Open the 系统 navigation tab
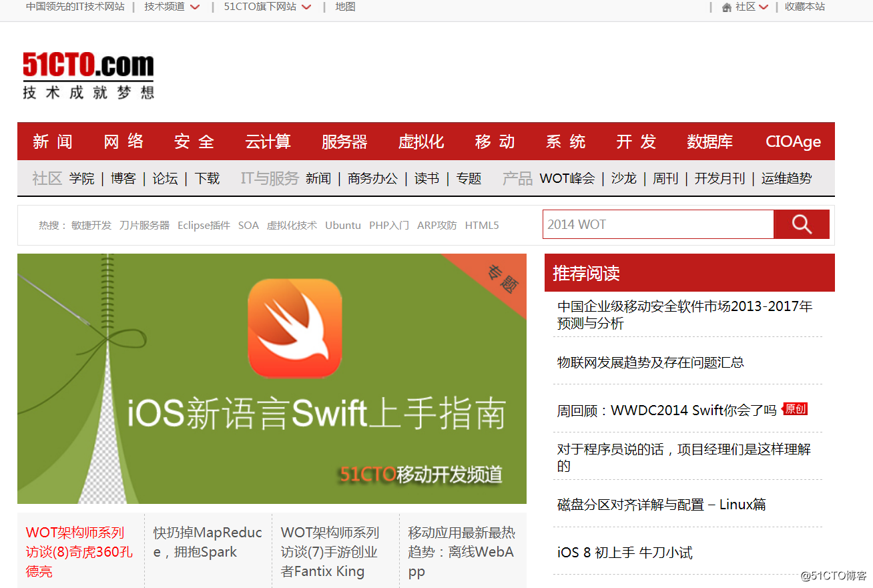 565,141
